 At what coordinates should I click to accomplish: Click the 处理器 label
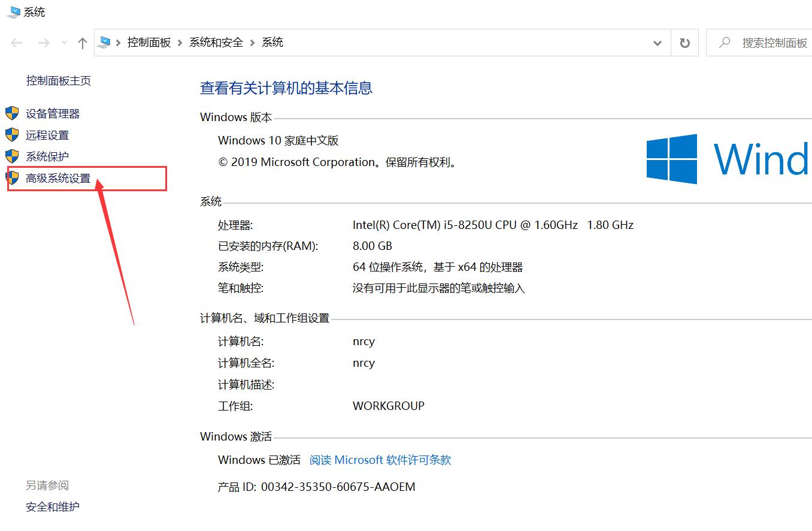click(x=235, y=225)
